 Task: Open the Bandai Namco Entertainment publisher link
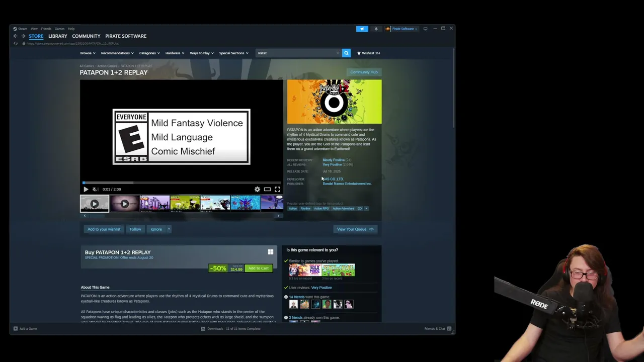(347, 184)
